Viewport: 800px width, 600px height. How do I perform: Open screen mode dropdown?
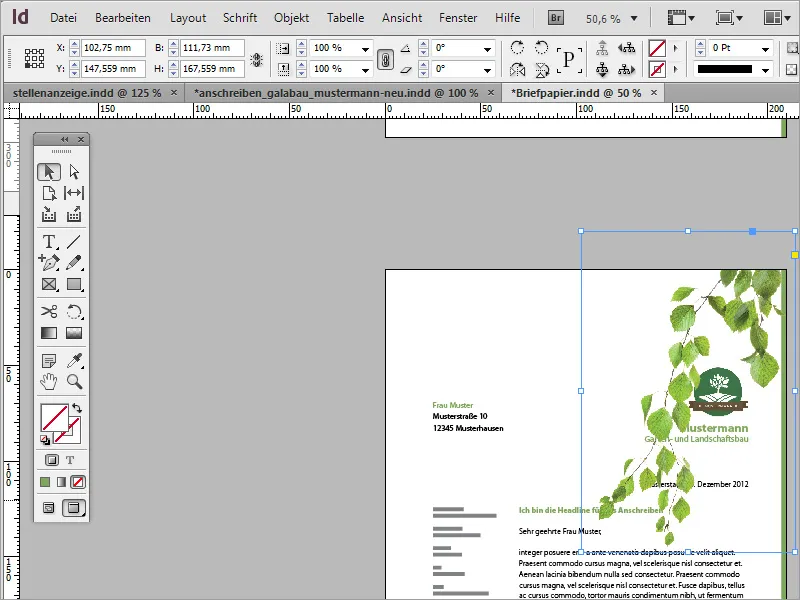coord(730,18)
